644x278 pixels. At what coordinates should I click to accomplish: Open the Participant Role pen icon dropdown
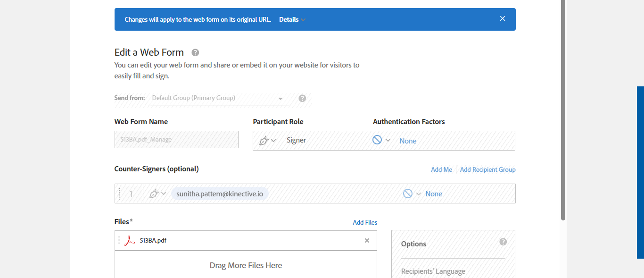[x=267, y=141]
